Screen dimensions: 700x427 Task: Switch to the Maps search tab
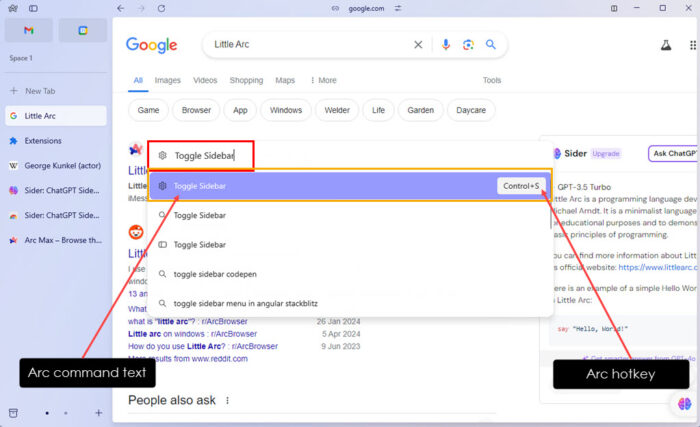pyautogui.click(x=285, y=80)
